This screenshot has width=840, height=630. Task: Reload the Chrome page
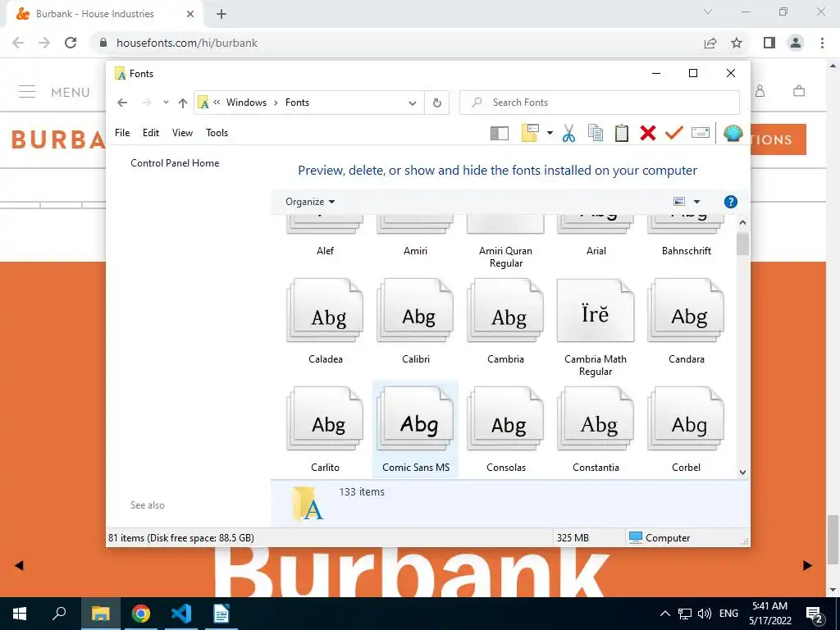71,43
